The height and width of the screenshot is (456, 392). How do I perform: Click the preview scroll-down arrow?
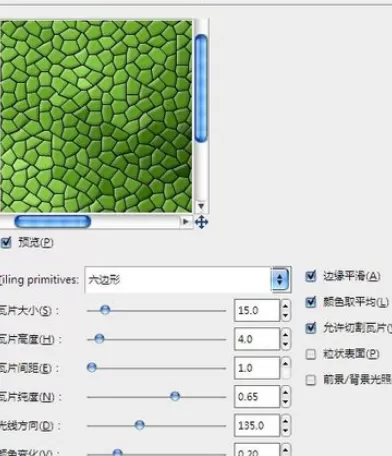(x=201, y=206)
